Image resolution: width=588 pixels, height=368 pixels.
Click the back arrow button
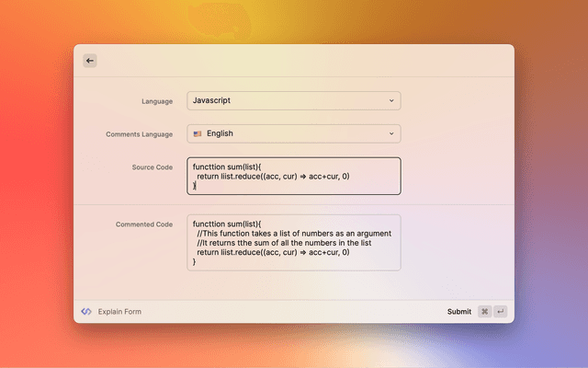point(90,61)
